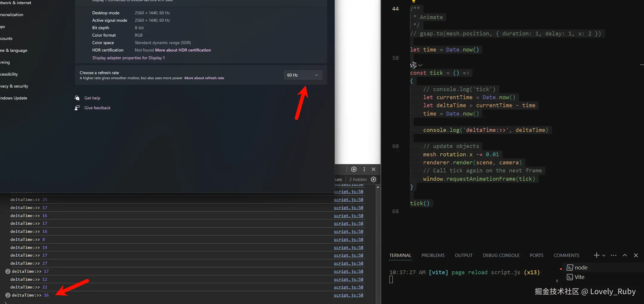Open the terminal panel more actions ellipsis

614,255
